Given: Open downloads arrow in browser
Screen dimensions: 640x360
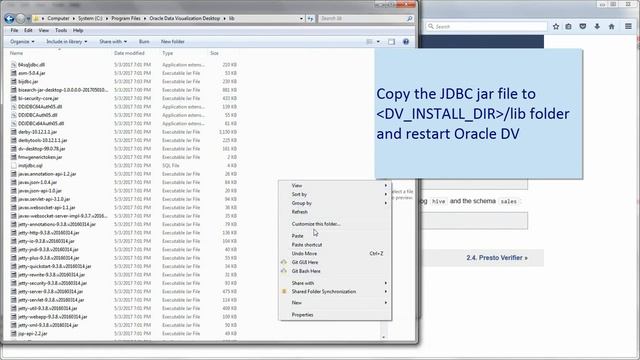Looking at the screenshot, I should coord(597,27).
